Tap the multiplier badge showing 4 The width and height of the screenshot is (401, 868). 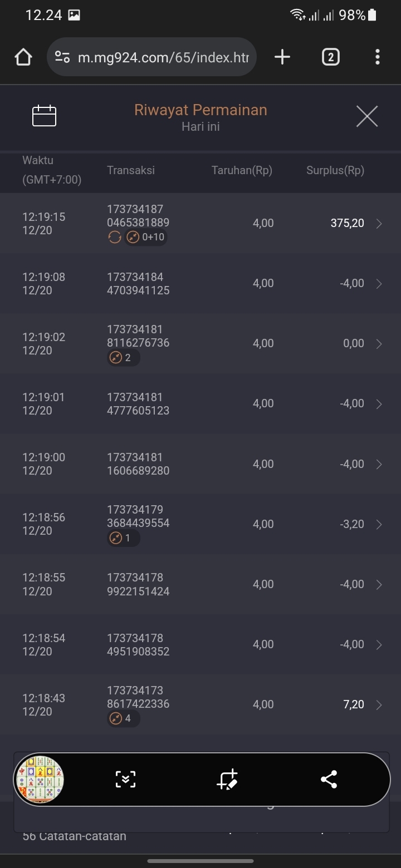123,718
